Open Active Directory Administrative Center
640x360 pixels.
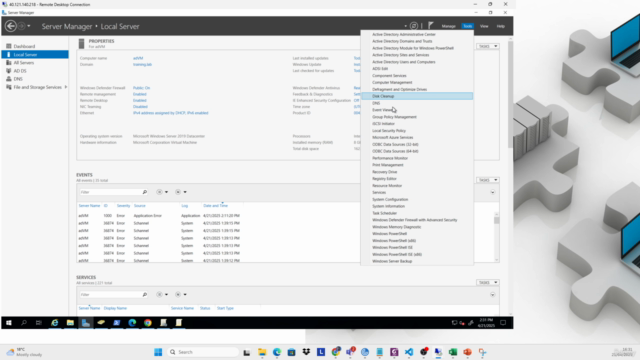[417, 34]
